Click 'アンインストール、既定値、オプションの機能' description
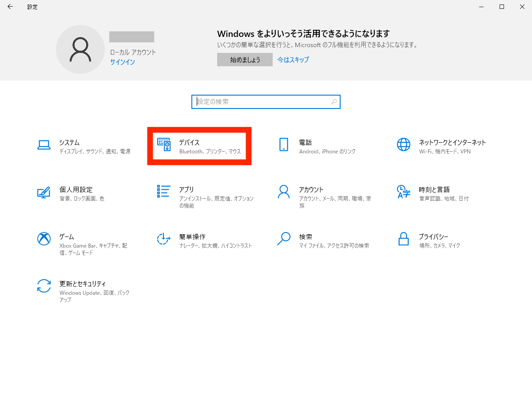The width and height of the screenshot is (532, 413). pyautogui.click(x=216, y=202)
